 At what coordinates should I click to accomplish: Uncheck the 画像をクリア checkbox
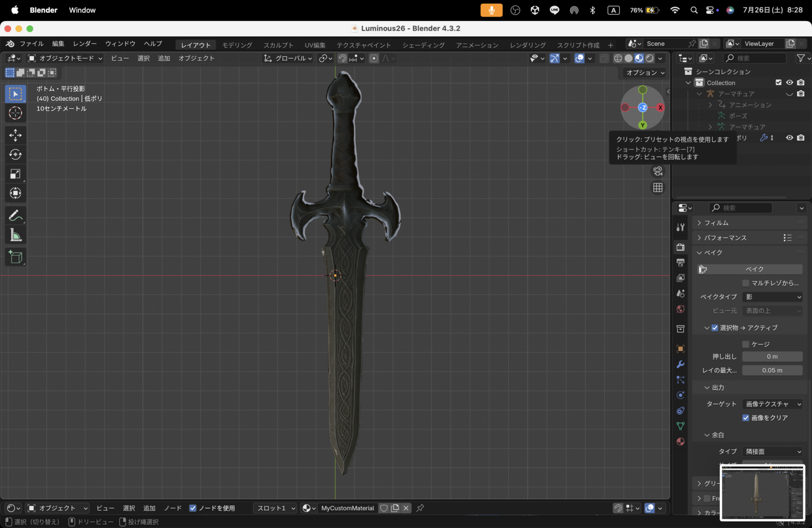[746, 418]
